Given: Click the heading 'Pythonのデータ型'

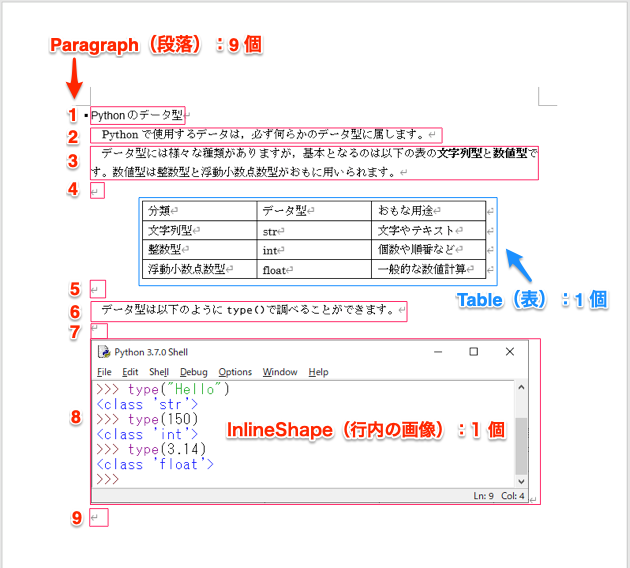Looking at the screenshot, I should [x=137, y=116].
